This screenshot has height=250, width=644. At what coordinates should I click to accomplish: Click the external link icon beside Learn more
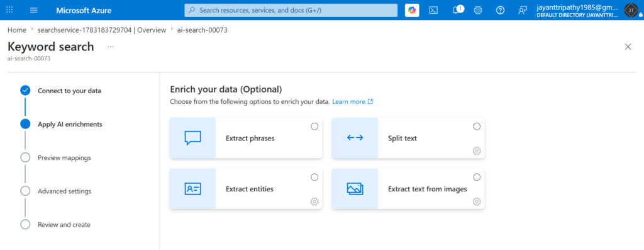pyautogui.click(x=370, y=101)
